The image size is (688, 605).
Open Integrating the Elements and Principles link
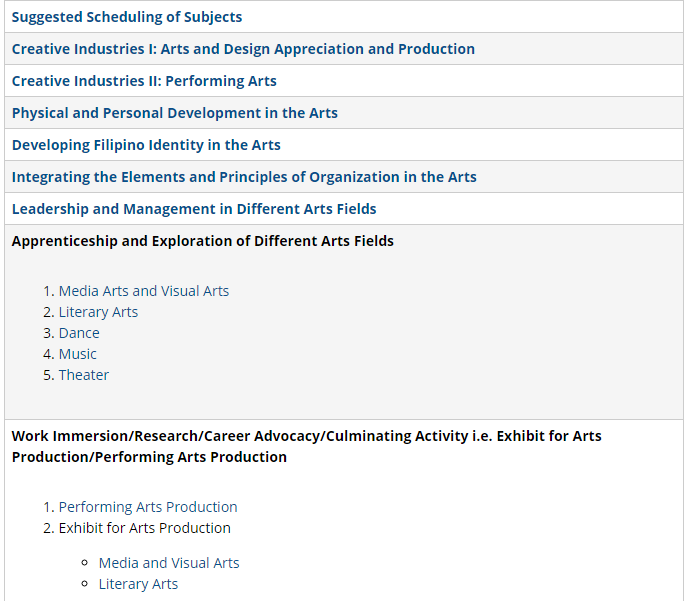(244, 177)
